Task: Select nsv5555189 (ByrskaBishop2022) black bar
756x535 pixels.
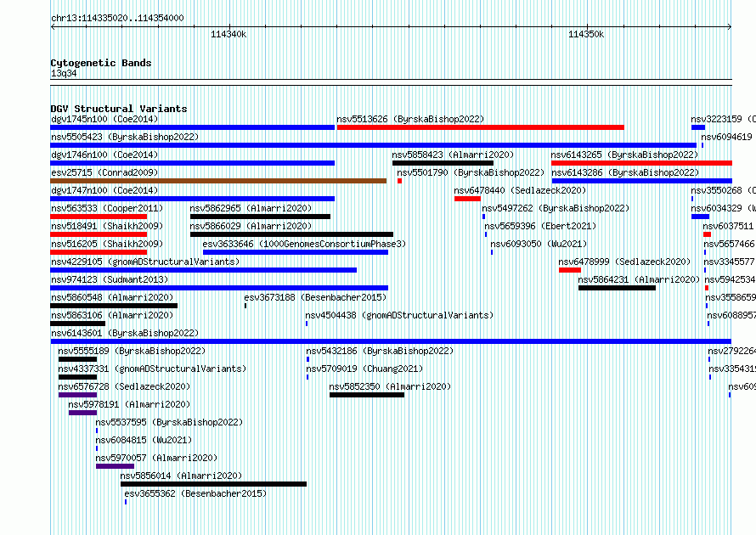Action: tap(77, 359)
